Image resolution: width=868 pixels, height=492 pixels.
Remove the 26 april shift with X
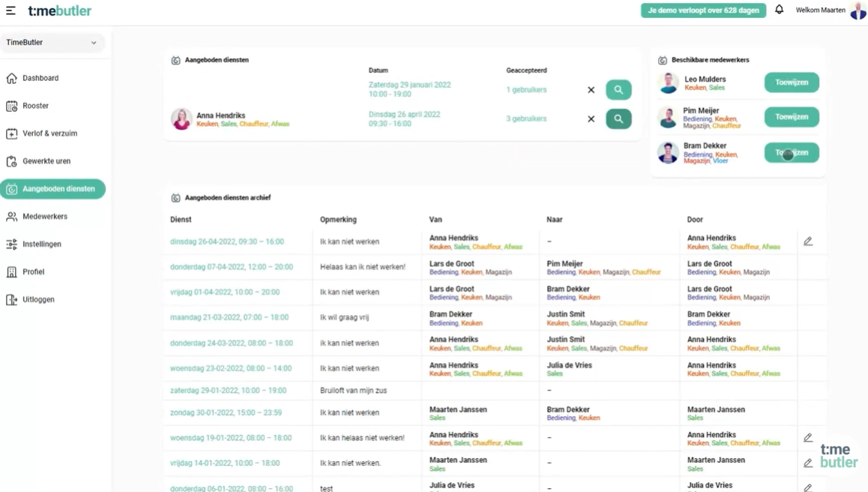pyautogui.click(x=591, y=118)
